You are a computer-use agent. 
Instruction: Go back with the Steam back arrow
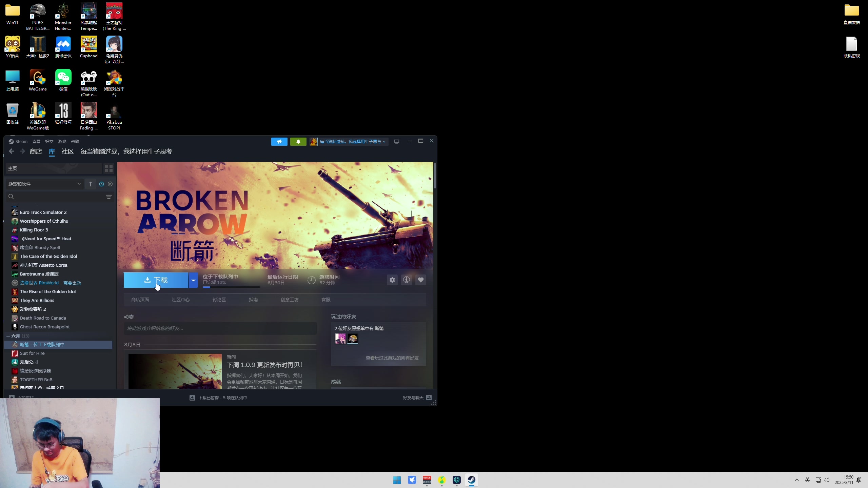[x=12, y=151]
